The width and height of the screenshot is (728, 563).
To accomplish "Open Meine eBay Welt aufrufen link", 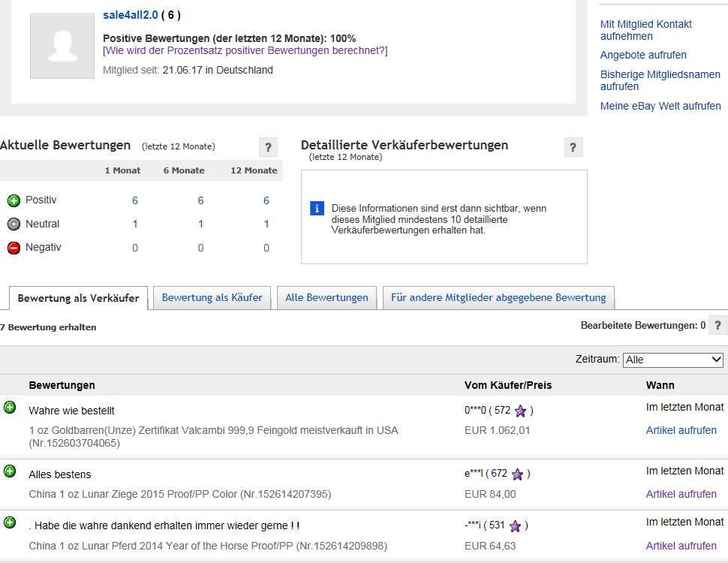I will point(660,106).
